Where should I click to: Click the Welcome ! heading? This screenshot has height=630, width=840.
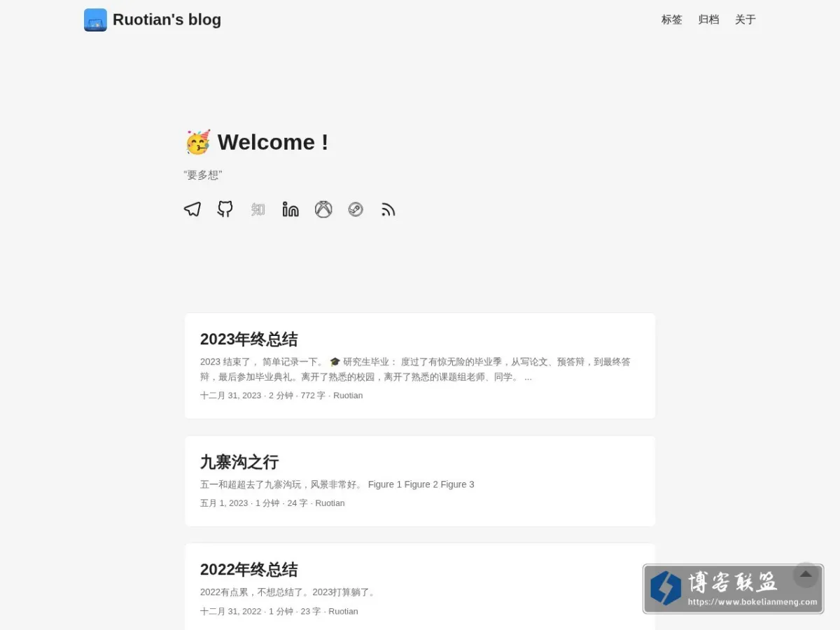click(x=273, y=142)
